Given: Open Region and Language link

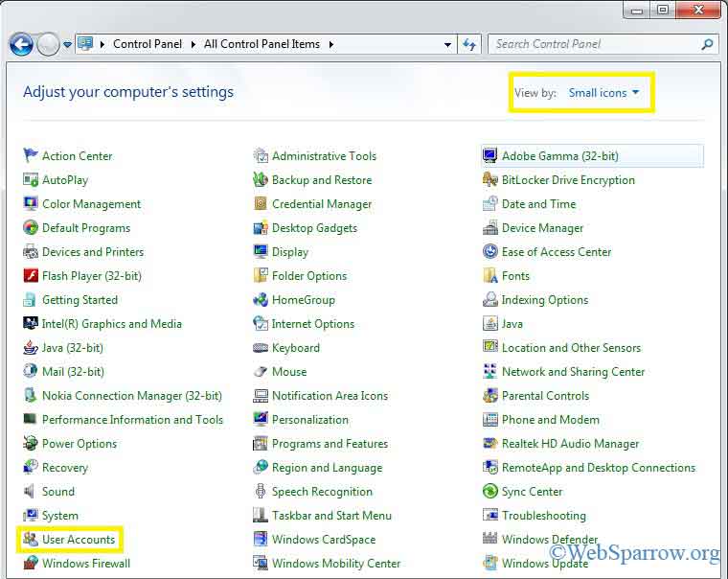Looking at the screenshot, I should click(328, 468).
